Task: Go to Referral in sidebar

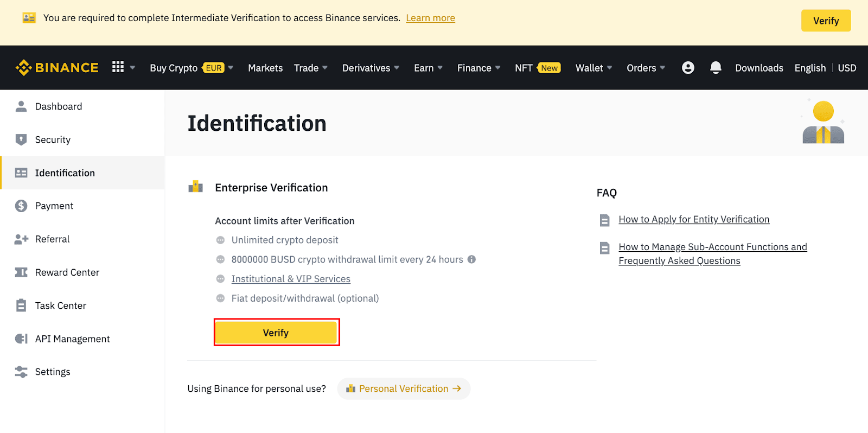Action: pos(53,239)
